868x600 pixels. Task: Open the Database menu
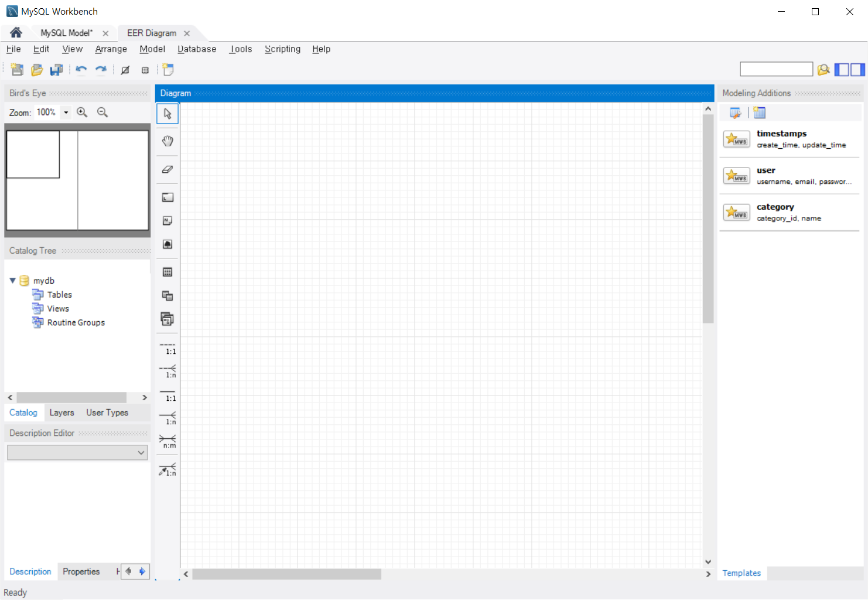coord(197,49)
